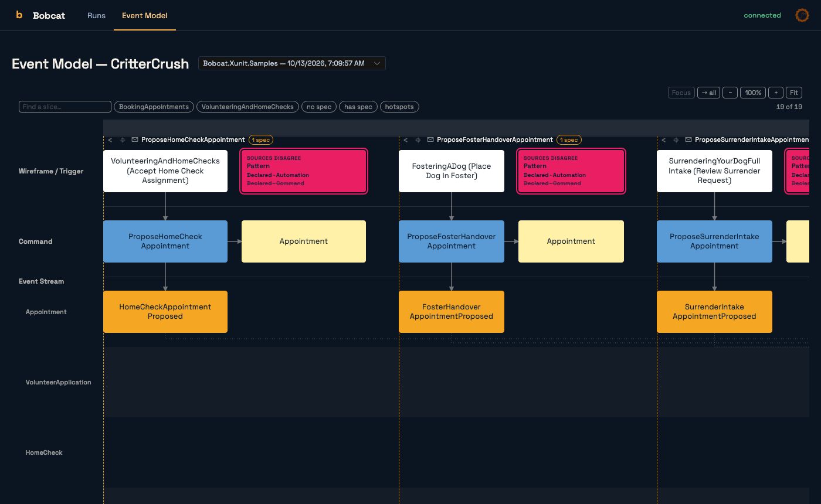Select the ProposeFosterHandover Appointment command card
The width and height of the screenshot is (821, 504).
click(452, 241)
